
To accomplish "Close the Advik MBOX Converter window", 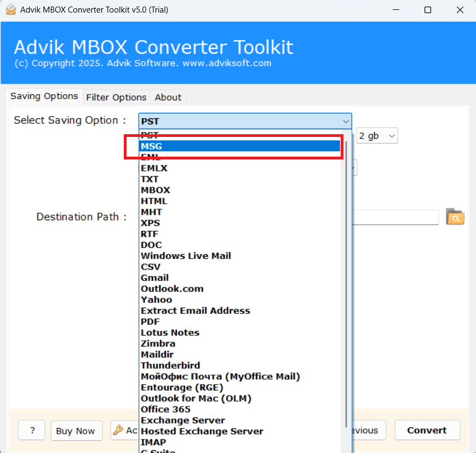I will pyautogui.click(x=460, y=10).
